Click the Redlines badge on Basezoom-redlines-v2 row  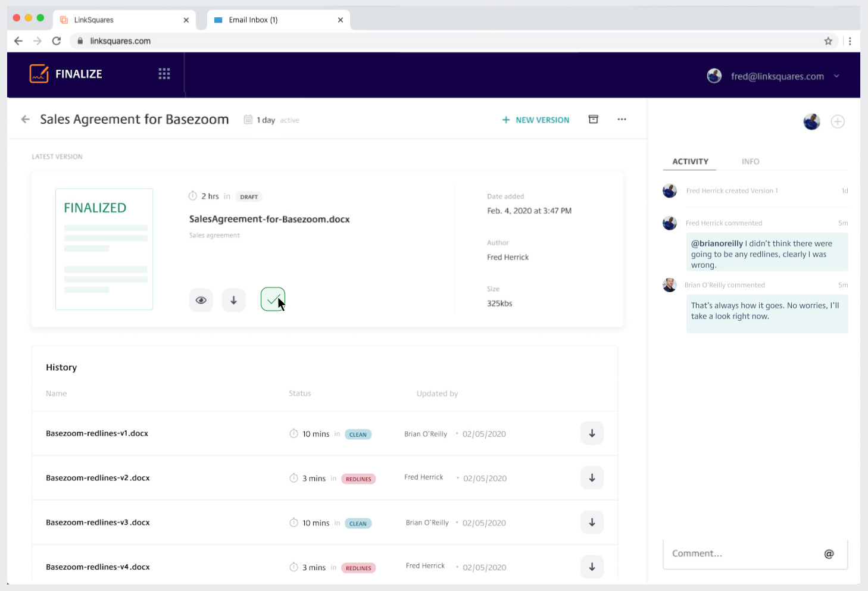pyautogui.click(x=358, y=479)
